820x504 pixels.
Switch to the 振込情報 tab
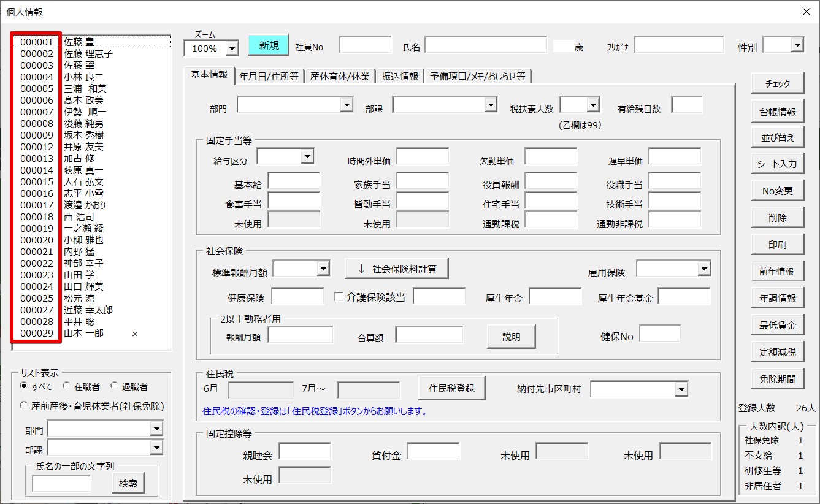click(399, 76)
